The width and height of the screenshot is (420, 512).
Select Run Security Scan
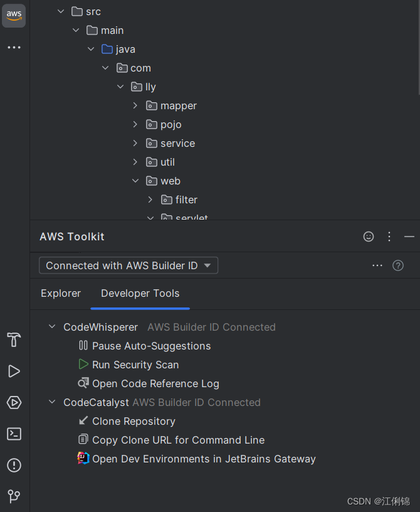click(135, 365)
